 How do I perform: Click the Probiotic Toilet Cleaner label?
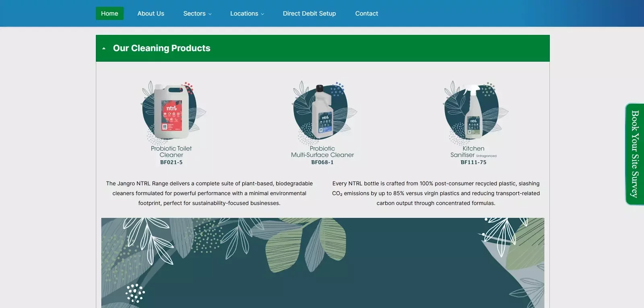click(171, 152)
